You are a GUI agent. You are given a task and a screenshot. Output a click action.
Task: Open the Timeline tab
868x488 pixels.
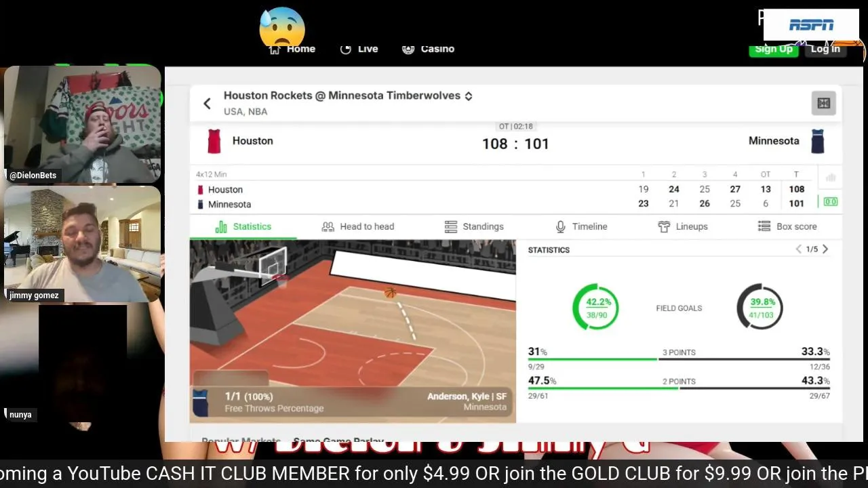581,226
